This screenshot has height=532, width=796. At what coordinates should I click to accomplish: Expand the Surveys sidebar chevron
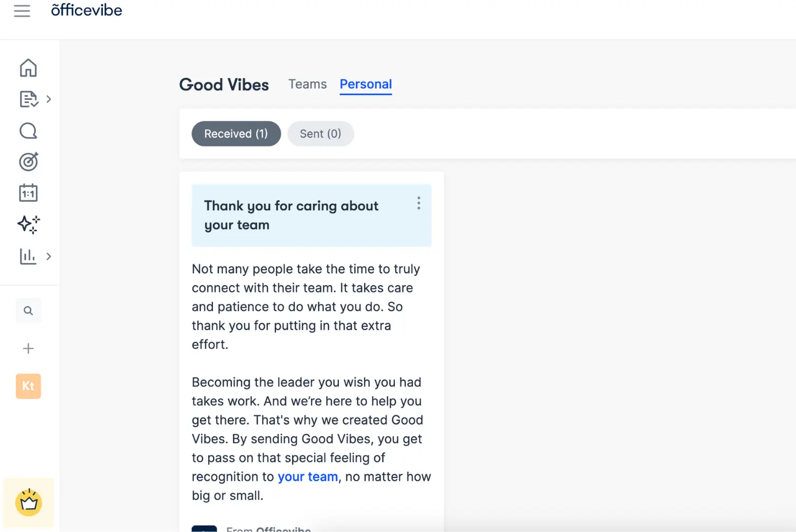point(48,99)
